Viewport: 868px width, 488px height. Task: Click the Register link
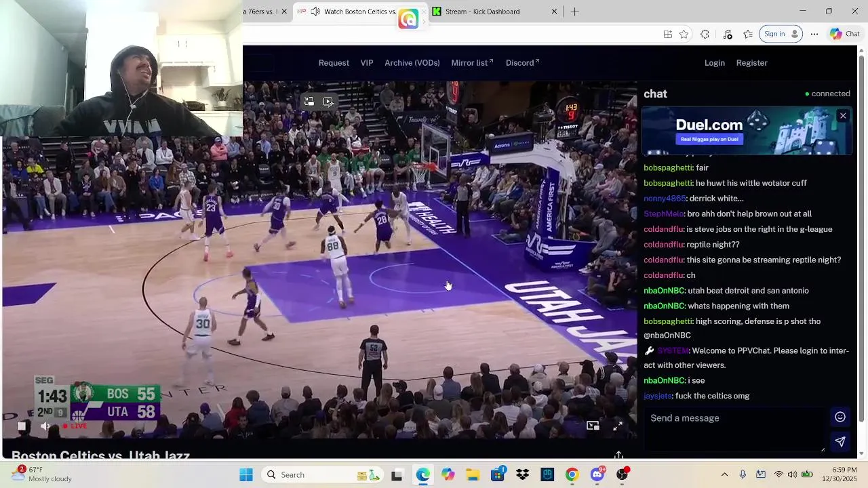(x=752, y=63)
